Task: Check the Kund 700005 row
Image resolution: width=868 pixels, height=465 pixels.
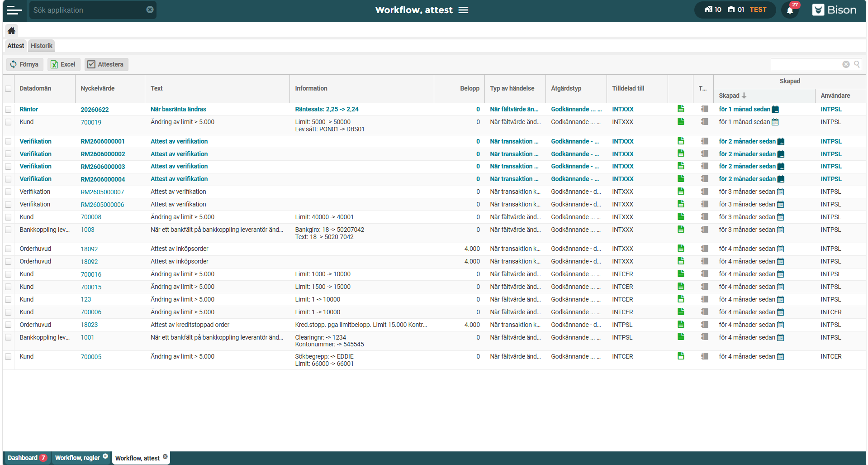Action: [8, 357]
